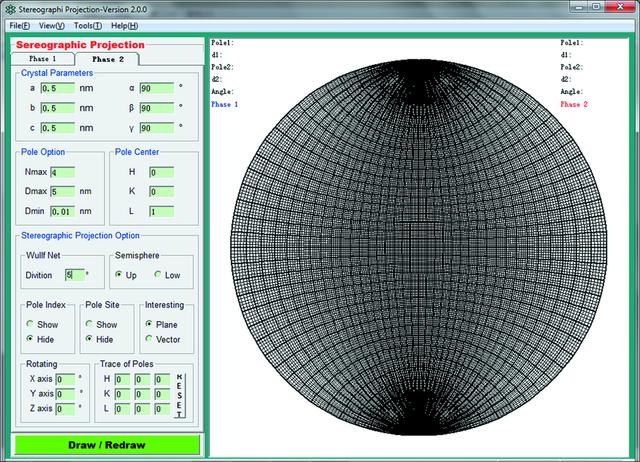The image size is (640, 462).
Task: Click the second H field in Trace of Poles
Action: 142,380
